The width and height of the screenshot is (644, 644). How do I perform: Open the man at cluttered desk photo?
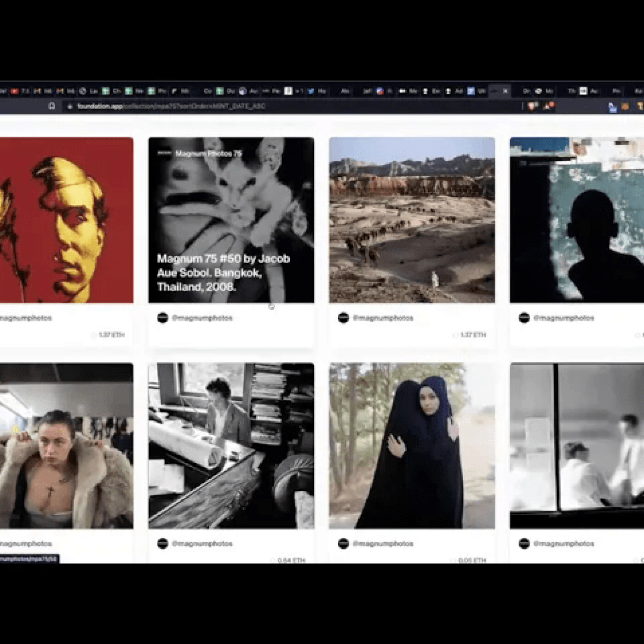231,446
